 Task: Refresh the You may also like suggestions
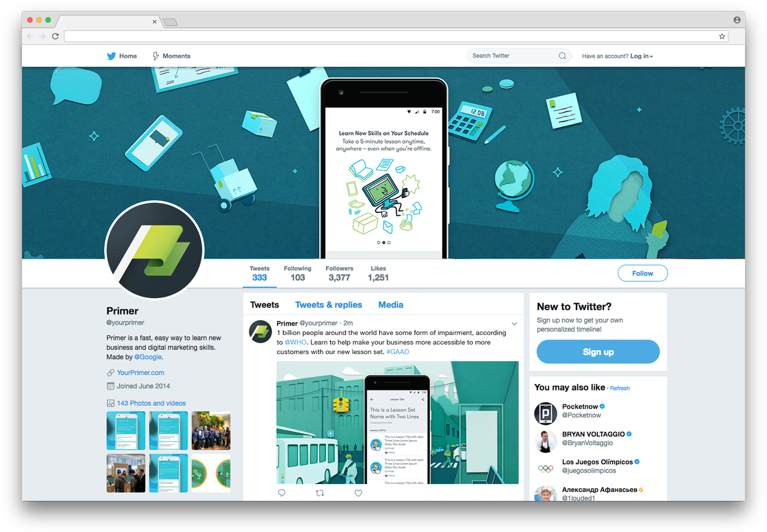(620, 388)
